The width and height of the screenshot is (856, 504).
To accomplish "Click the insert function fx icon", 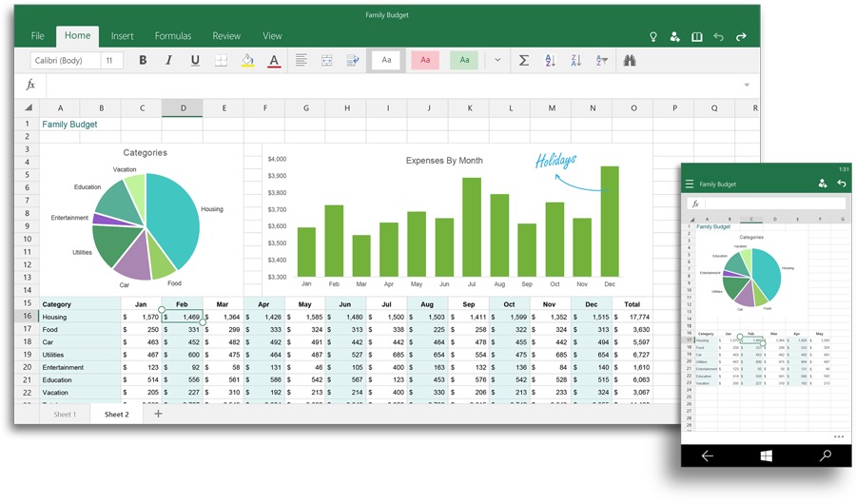I will (30, 85).
